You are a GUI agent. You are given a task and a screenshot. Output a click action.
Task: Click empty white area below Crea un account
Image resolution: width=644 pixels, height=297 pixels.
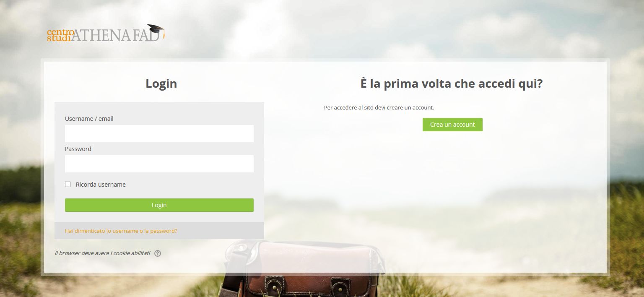pos(452,189)
